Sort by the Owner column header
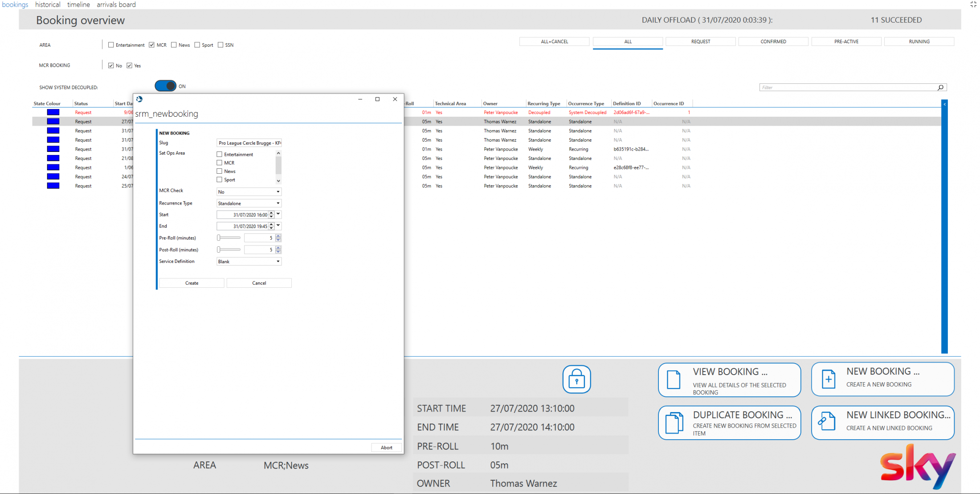Viewport: 980px width, 494px height. click(490, 103)
